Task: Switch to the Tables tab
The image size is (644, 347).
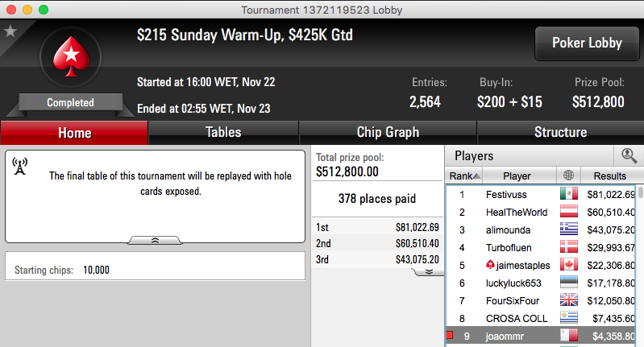Action: (223, 133)
